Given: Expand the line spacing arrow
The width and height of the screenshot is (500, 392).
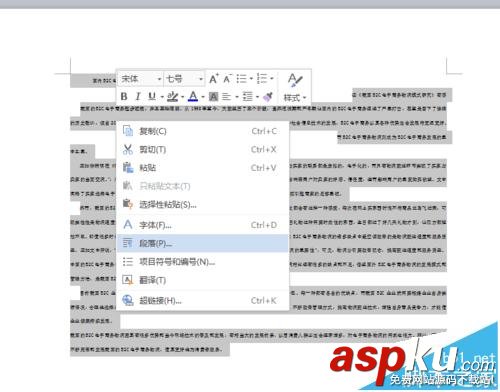Looking at the screenshot, I should [257, 97].
